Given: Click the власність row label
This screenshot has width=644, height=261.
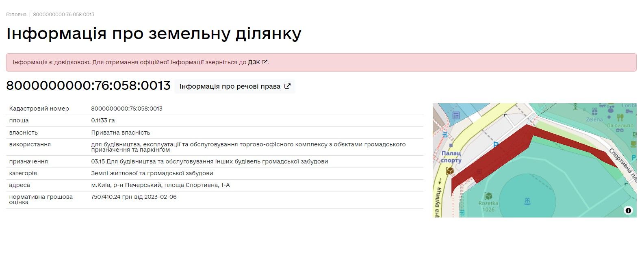Looking at the screenshot, I should (23, 133).
